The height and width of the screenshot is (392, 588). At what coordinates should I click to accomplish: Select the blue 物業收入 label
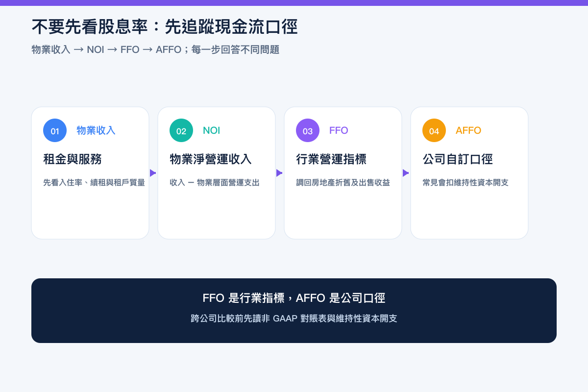[x=96, y=130]
